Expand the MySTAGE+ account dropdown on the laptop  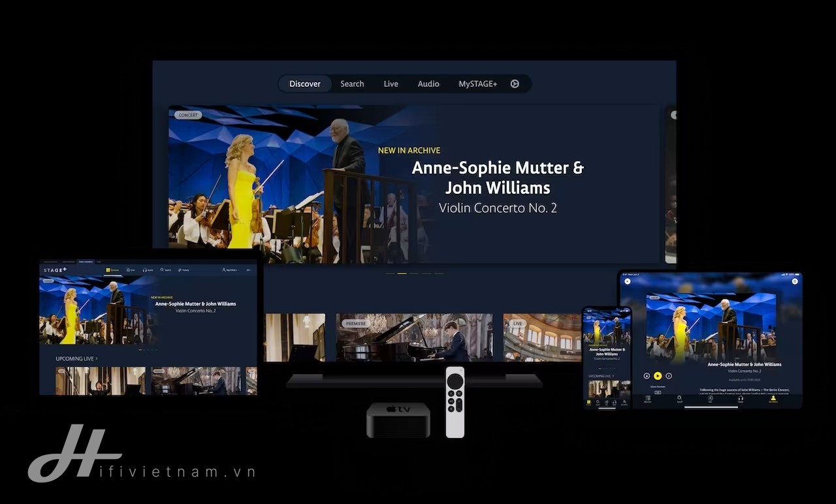tap(230, 270)
